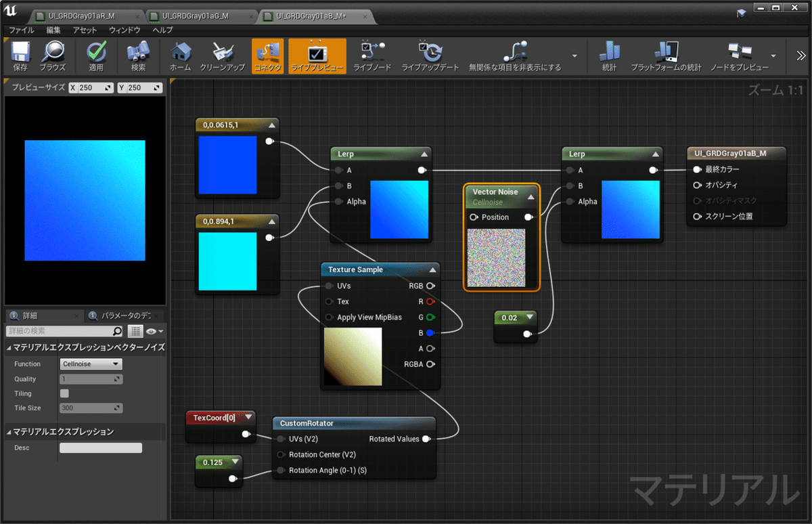
Task: Click the Quality value field
Action: 91,379
